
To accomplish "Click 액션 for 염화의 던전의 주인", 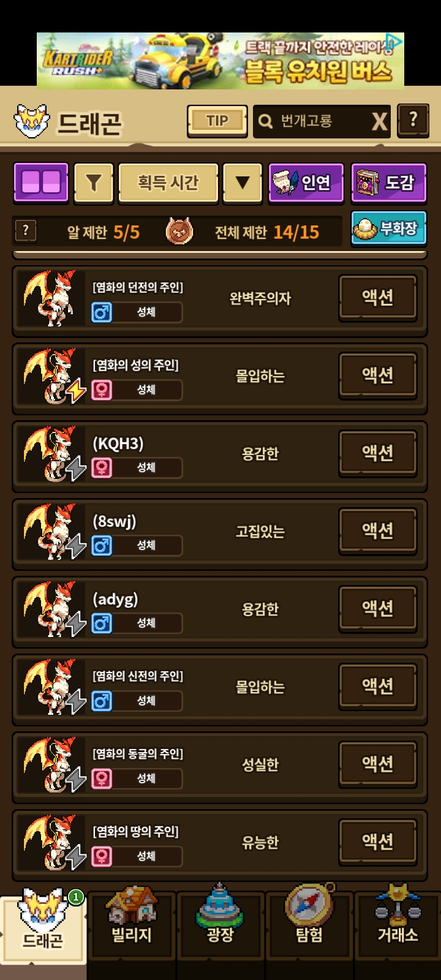I will coord(378,298).
